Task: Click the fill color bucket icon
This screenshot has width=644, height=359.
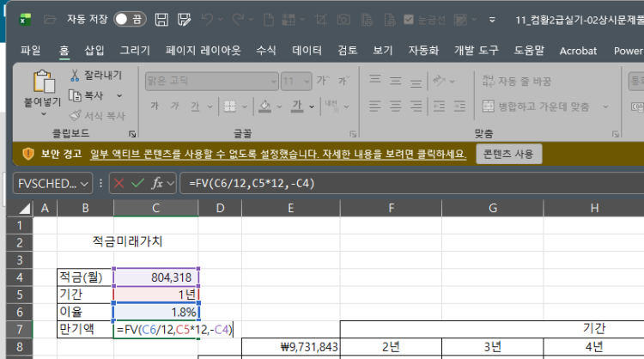Action: [x=265, y=106]
